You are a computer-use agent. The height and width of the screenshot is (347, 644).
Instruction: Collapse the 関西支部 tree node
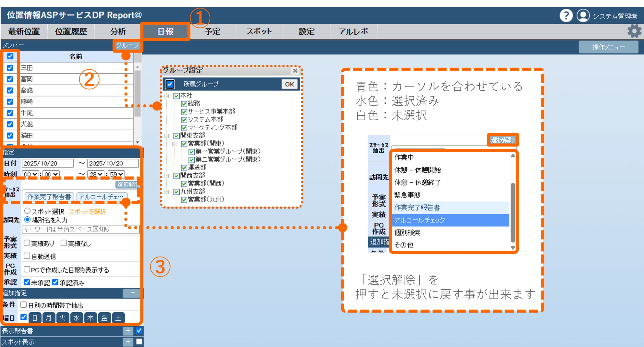click(167, 176)
